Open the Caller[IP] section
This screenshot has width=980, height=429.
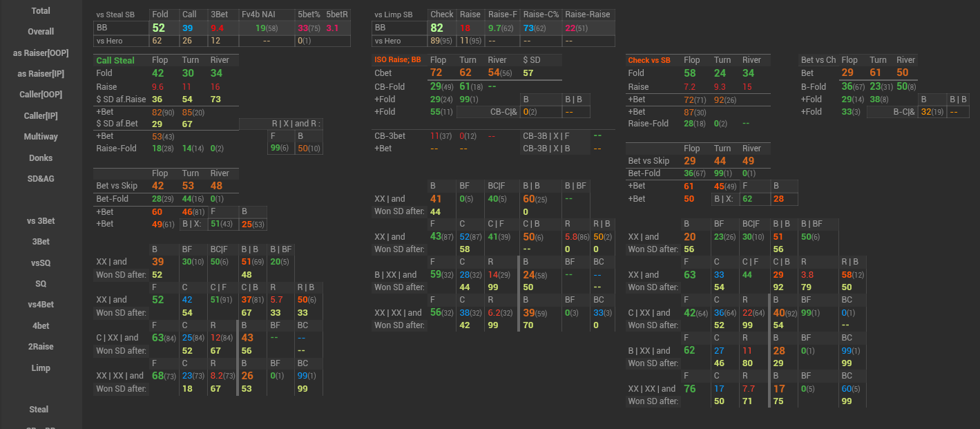(x=41, y=115)
